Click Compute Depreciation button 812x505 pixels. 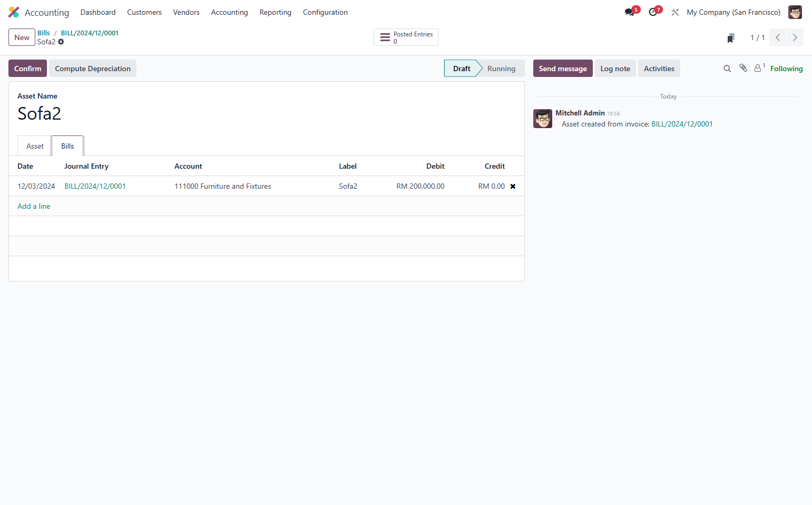coord(93,69)
